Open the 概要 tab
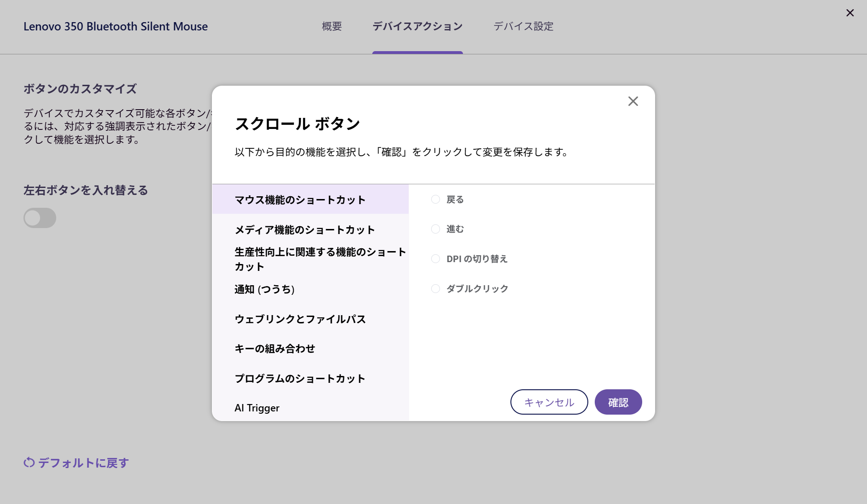 tap(332, 26)
